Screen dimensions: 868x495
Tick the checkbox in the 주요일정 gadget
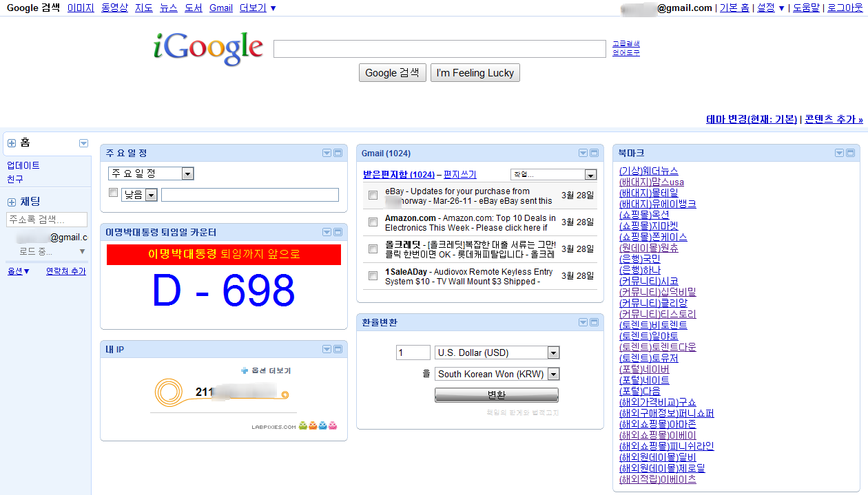[x=114, y=193]
